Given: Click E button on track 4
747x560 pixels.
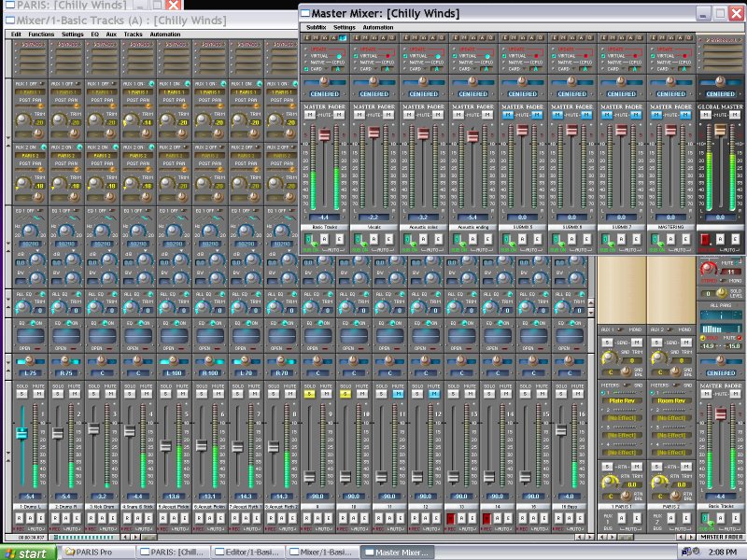Looking at the screenshot, I should coord(148,518).
